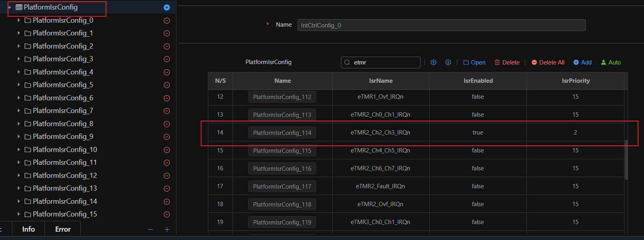Image resolution: width=644 pixels, height=240 pixels.
Task: Click the move up arrow icon
Action: [434, 62]
